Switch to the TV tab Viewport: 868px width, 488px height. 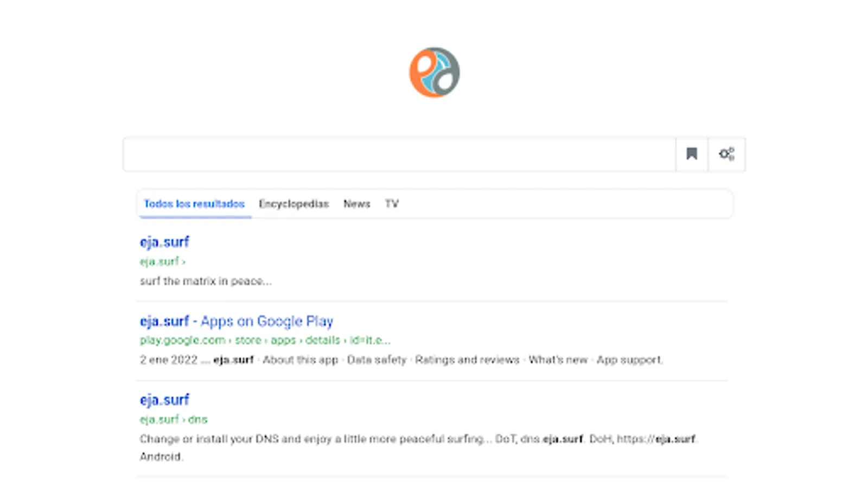(x=392, y=204)
